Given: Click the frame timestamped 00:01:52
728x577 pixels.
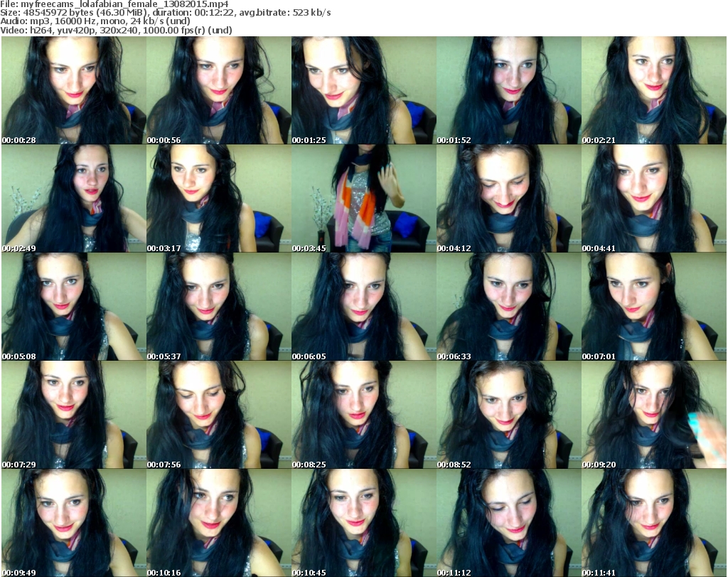Looking at the screenshot, I should pyautogui.click(x=509, y=90).
